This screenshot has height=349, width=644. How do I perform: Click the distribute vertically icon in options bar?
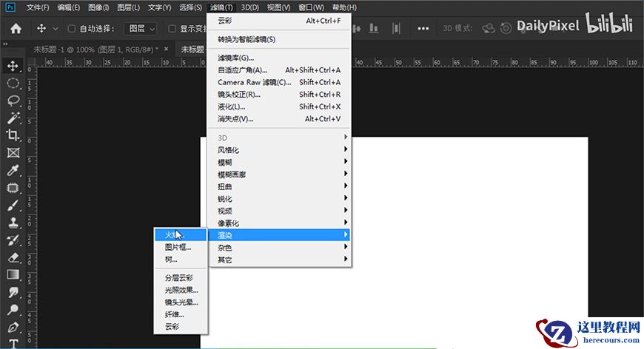[396, 28]
